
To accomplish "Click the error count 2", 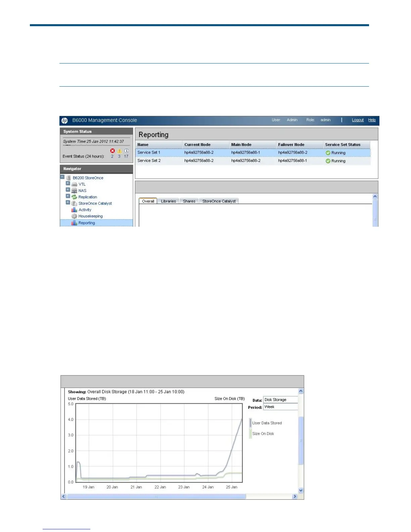I will point(112,157).
